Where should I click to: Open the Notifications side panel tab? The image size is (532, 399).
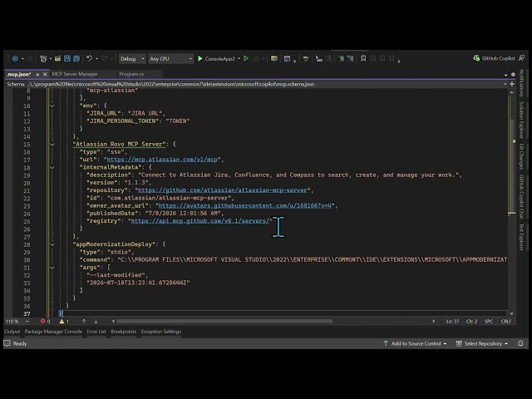(521, 83)
